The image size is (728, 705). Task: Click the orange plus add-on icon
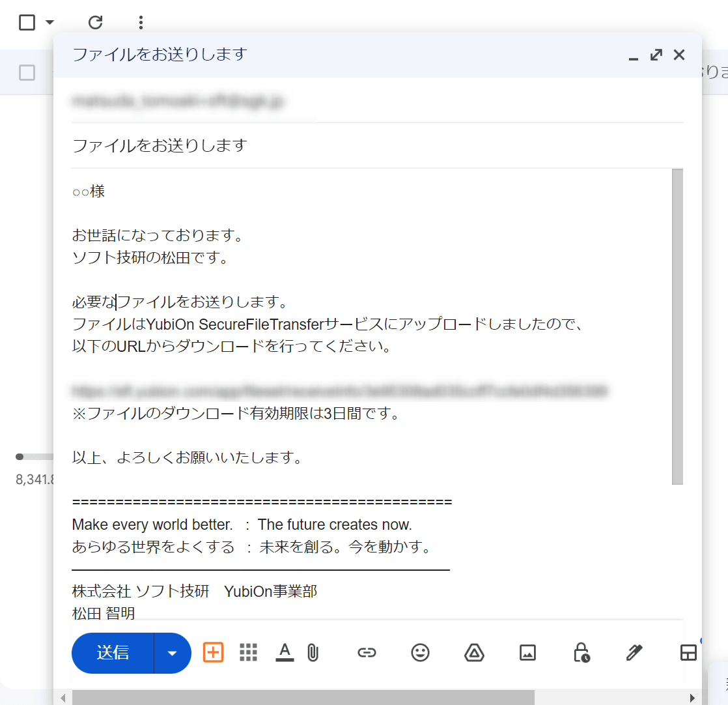(213, 652)
